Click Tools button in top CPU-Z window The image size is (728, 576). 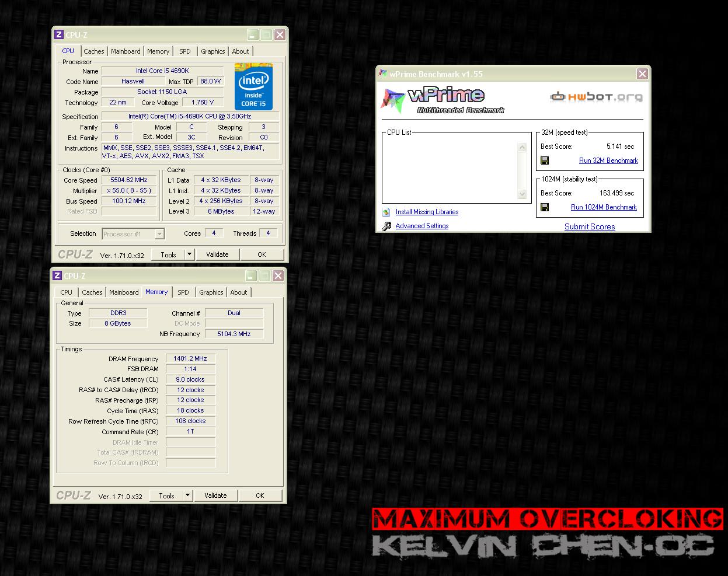click(x=168, y=254)
